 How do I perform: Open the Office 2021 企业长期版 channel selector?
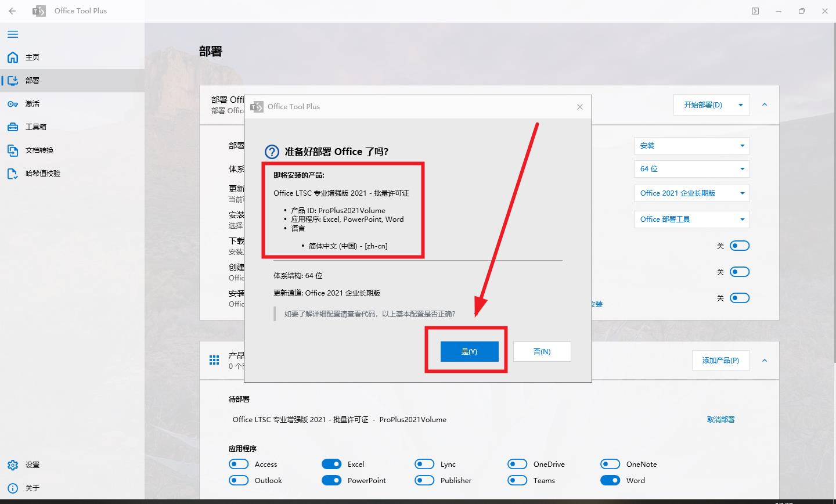pos(691,193)
